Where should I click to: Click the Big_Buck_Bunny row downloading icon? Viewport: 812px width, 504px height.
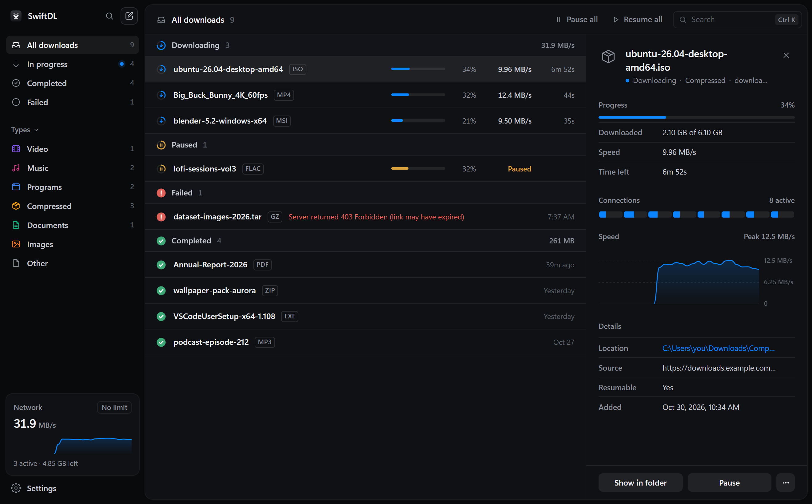[x=161, y=95]
